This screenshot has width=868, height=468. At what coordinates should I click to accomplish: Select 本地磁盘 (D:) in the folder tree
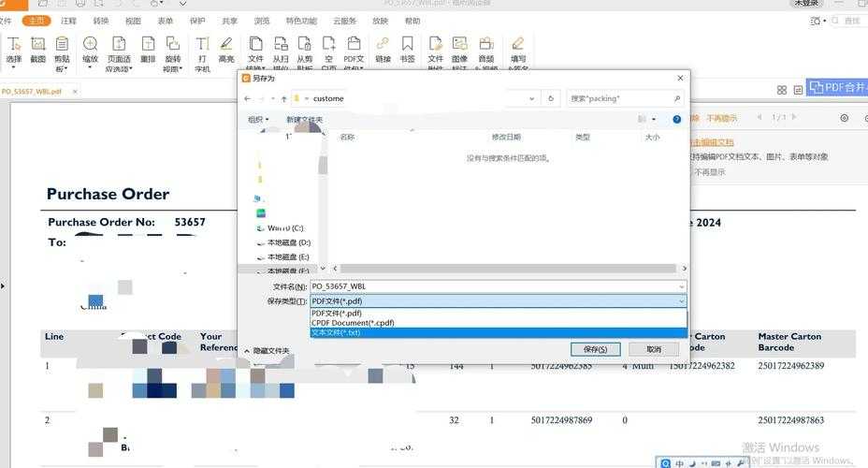click(288, 242)
